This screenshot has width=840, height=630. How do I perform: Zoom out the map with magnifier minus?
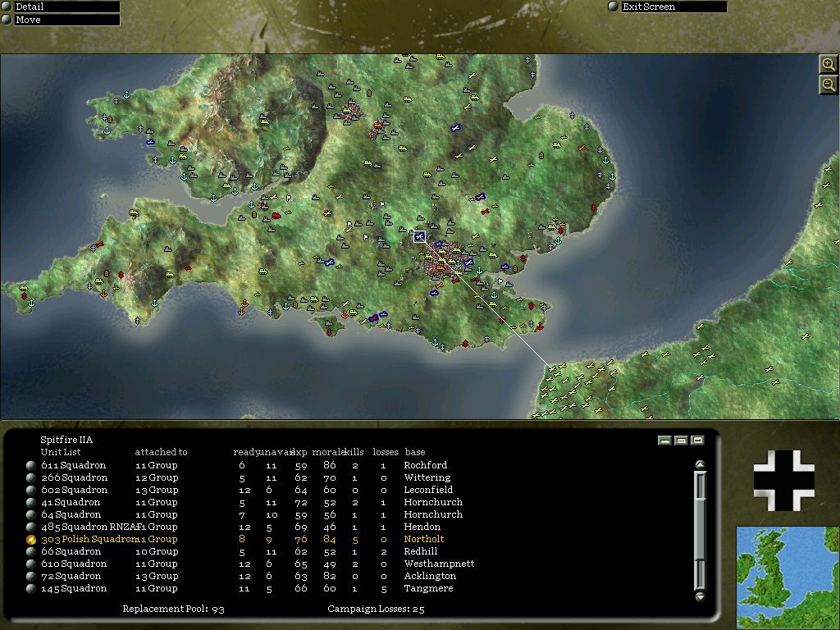829,84
